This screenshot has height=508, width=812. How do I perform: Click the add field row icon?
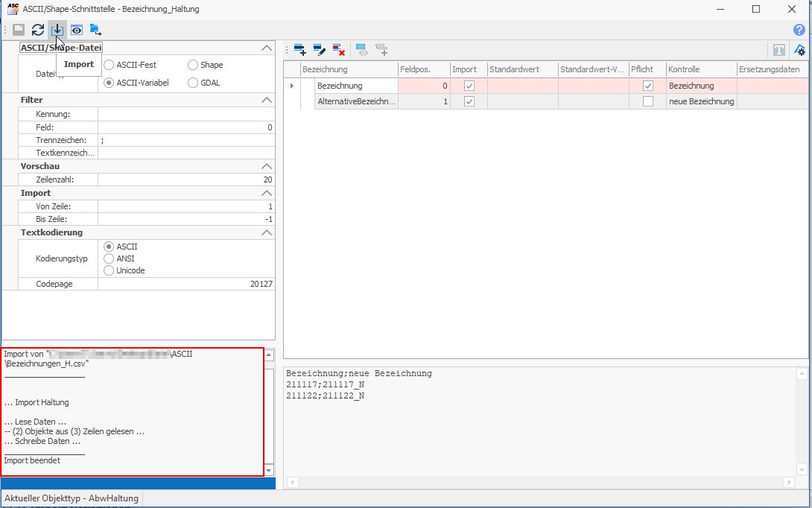coord(299,50)
